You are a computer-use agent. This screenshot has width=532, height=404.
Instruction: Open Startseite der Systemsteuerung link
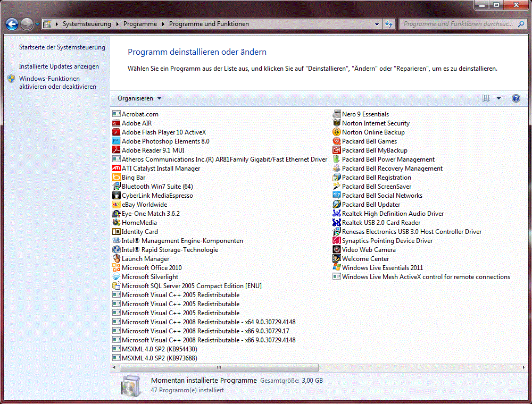tap(62, 47)
